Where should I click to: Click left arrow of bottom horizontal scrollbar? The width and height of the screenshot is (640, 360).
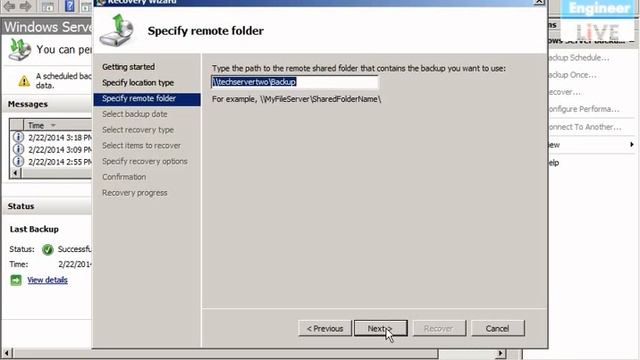[x=7, y=352]
